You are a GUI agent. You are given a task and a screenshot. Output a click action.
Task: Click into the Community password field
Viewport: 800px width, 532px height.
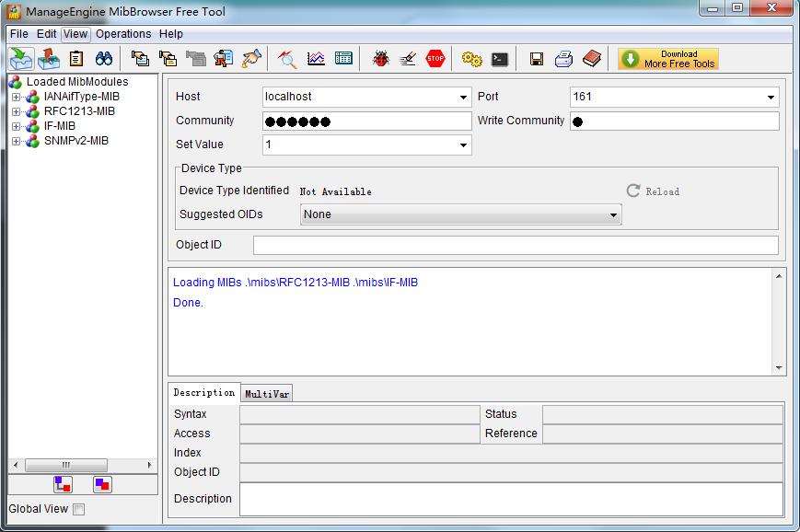[x=366, y=121]
